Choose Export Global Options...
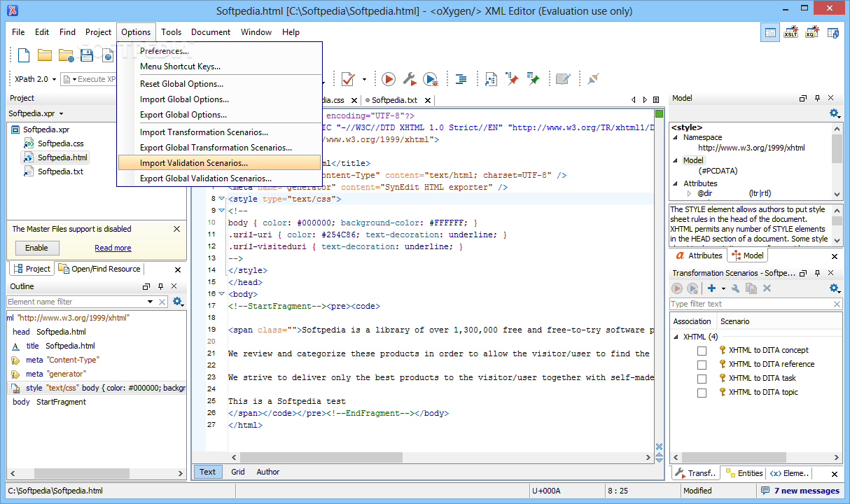 pyautogui.click(x=183, y=115)
